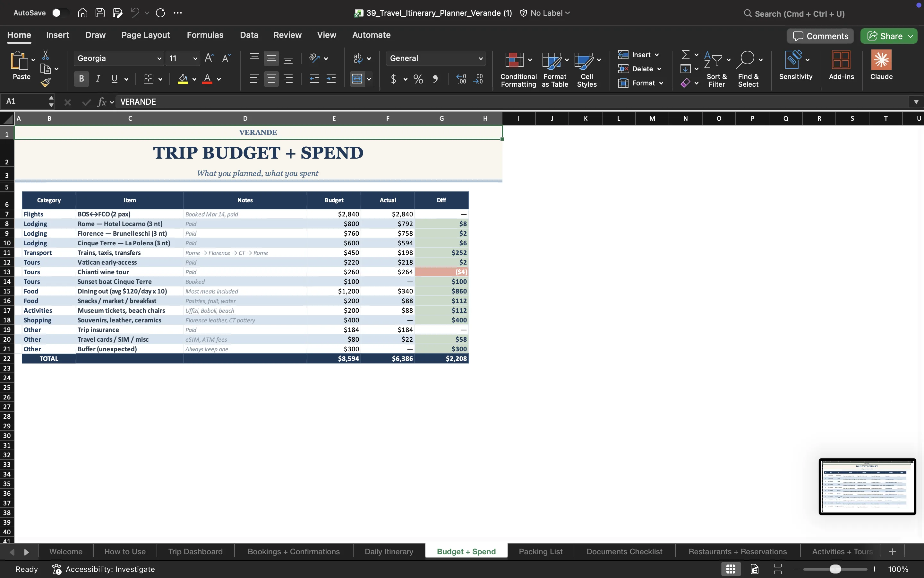The height and width of the screenshot is (578, 924).
Task: Increase decimal places
Action: [x=461, y=79]
